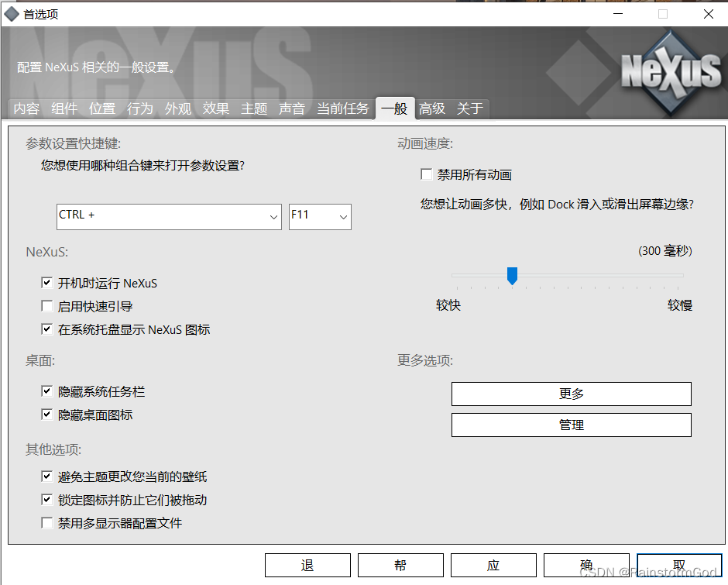The image size is (728, 585).
Task: Click the (300 毫秒) value text
Action: [x=664, y=251]
